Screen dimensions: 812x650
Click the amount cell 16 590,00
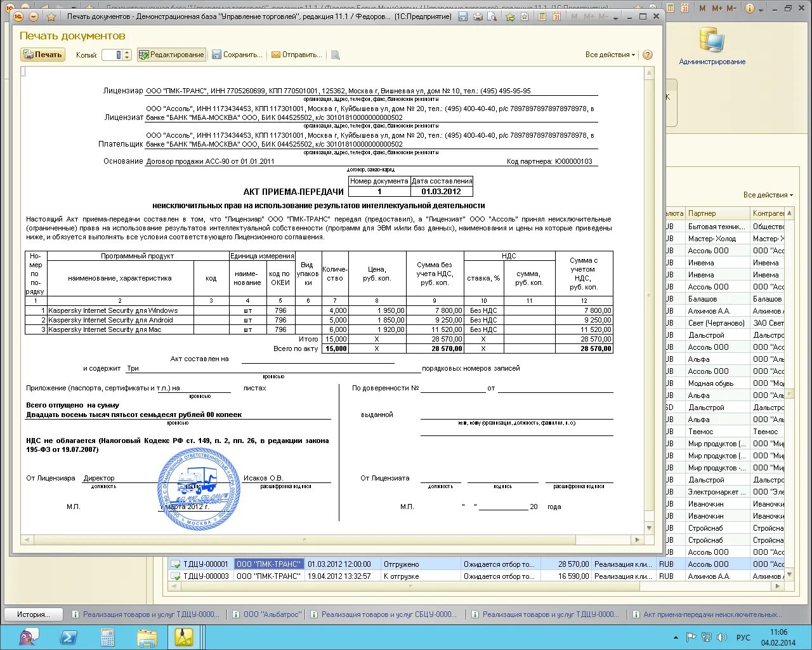tap(566, 576)
